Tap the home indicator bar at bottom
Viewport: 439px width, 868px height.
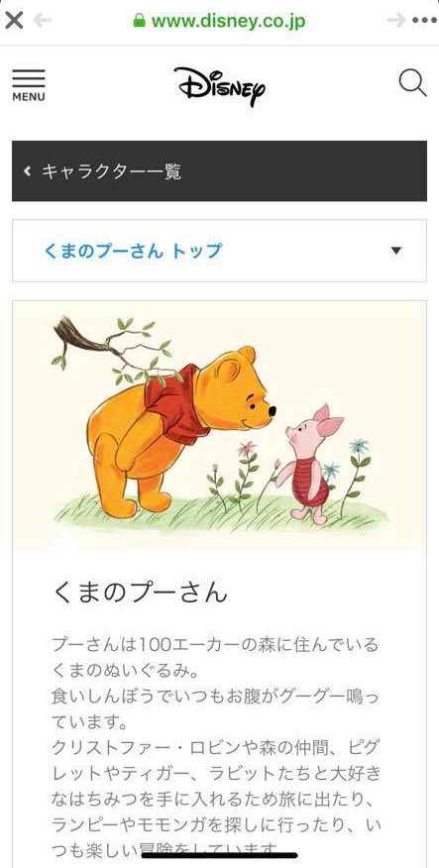coord(220,855)
